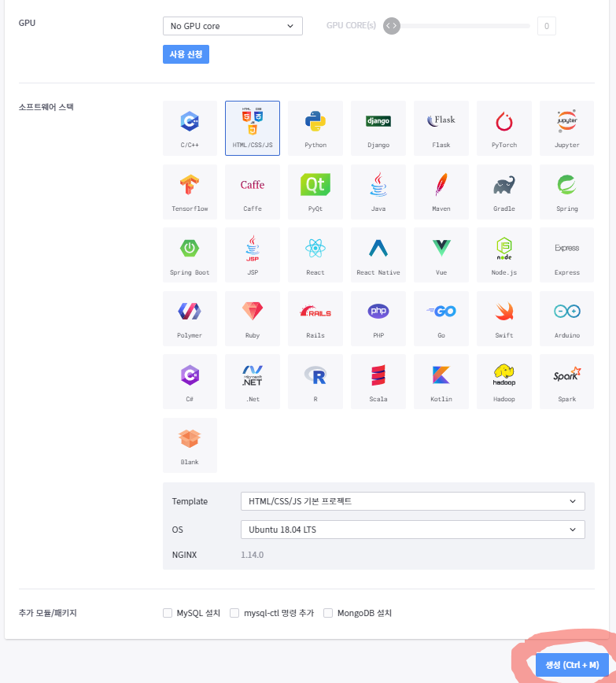The image size is (616, 683).
Task: Select the Scala stack icon
Action: [x=378, y=382]
